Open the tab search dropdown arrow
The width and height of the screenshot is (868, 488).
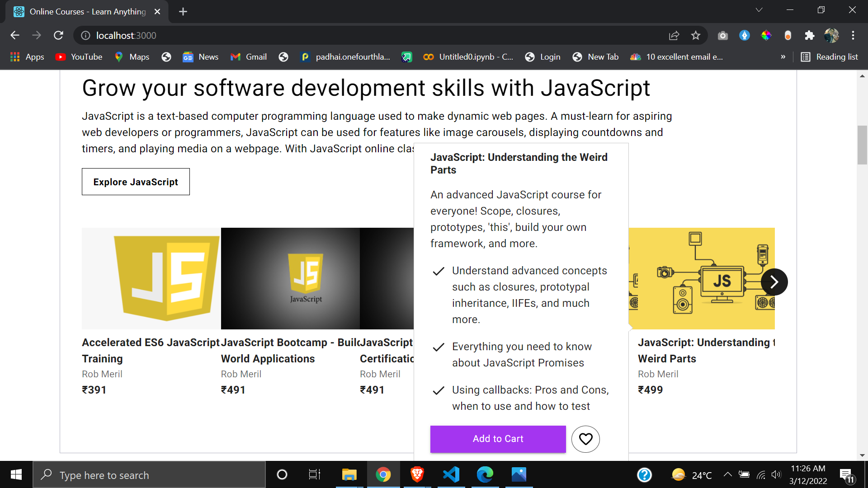coord(759,10)
